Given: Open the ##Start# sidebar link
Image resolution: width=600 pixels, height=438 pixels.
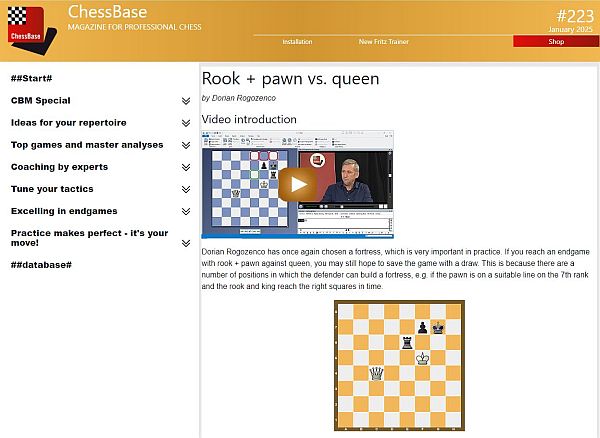Looking at the screenshot, I should point(32,78).
